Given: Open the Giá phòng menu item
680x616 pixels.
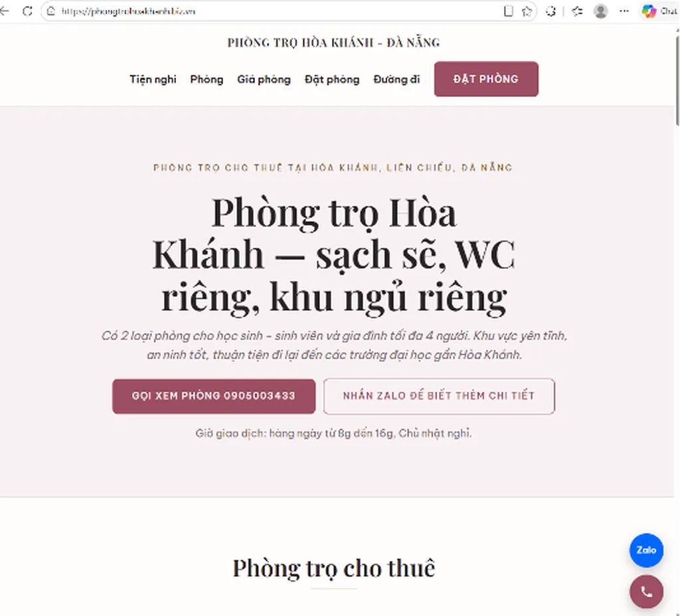Looking at the screenshot, I should (x=264, y=80).
